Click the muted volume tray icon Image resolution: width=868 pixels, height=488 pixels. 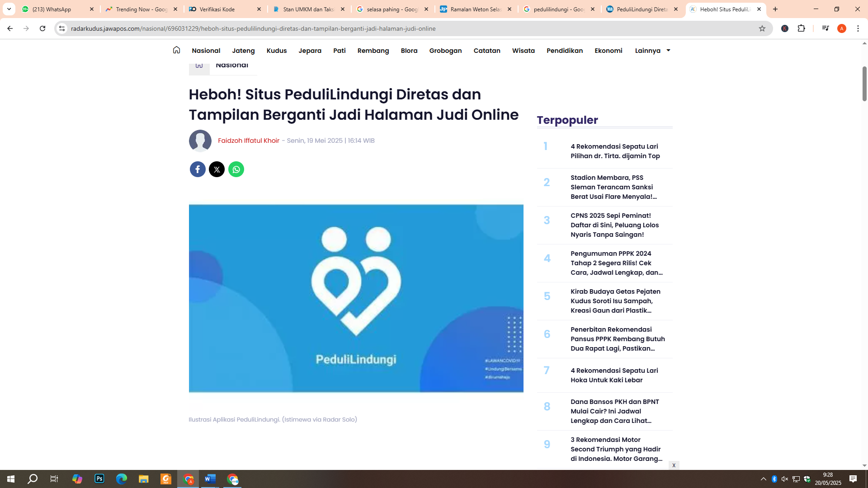pos(785,479)
